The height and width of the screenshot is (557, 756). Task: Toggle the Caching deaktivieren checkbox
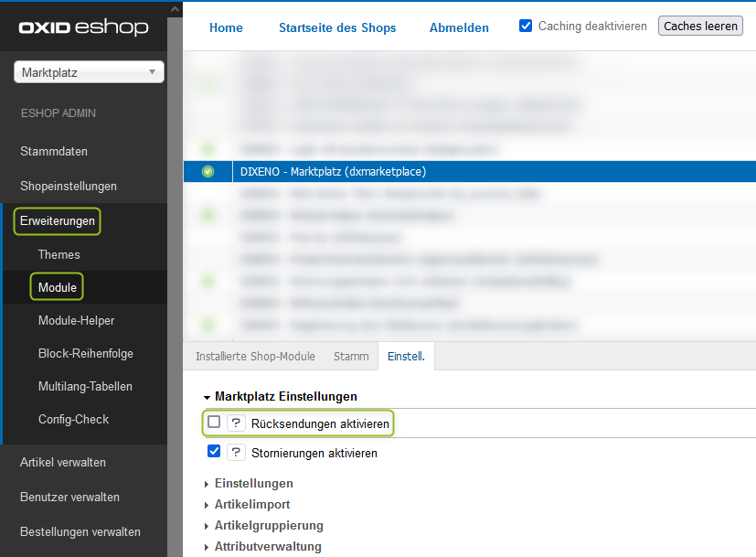click(526, 27)
